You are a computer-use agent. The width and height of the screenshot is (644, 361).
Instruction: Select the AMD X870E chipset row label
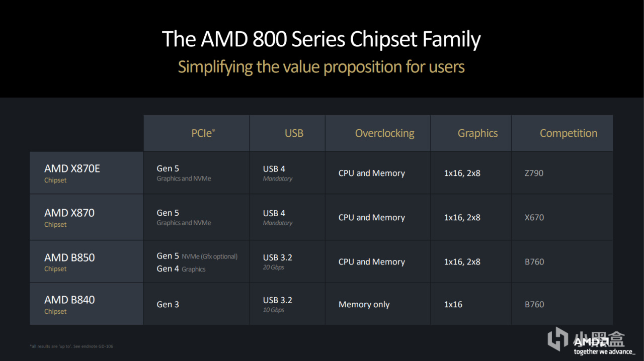pyautogui.click(x=72, y=173)
